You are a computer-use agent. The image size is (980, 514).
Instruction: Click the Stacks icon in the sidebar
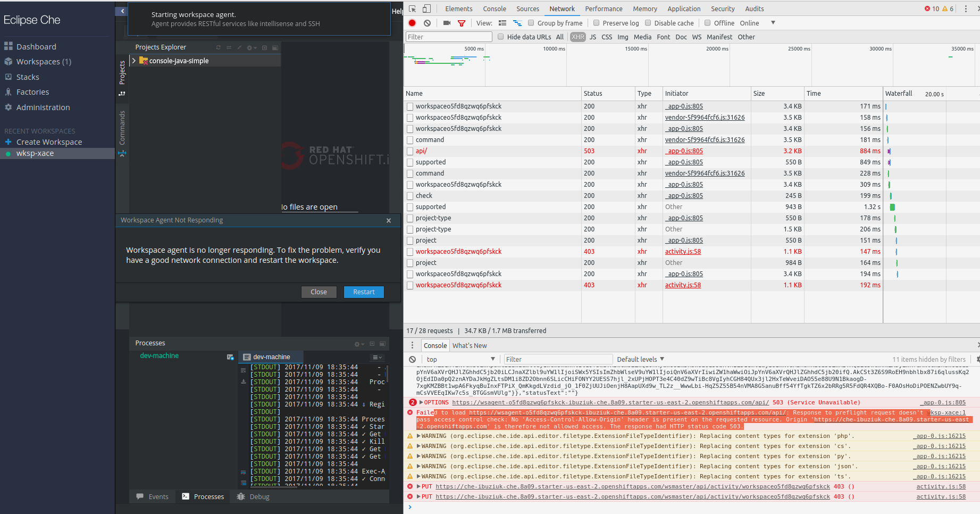9,77
